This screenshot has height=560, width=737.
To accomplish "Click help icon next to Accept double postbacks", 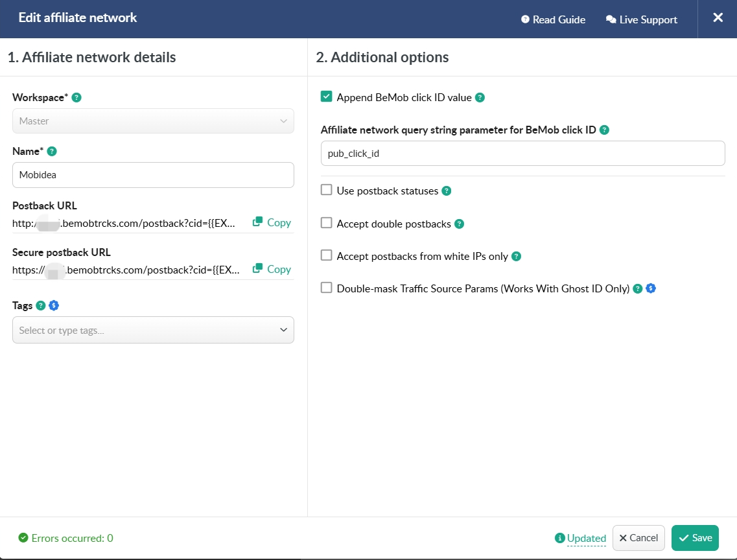I will point(459,224).
